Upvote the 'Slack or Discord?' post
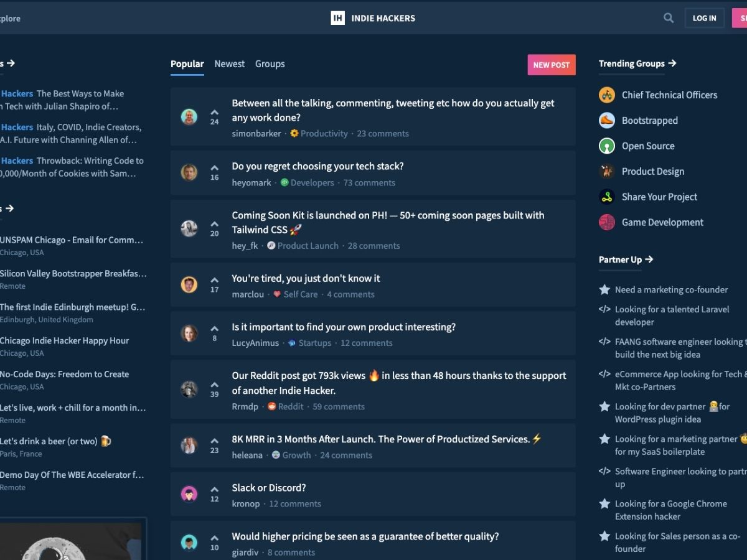The image size is (747, 560). [214, 490]
